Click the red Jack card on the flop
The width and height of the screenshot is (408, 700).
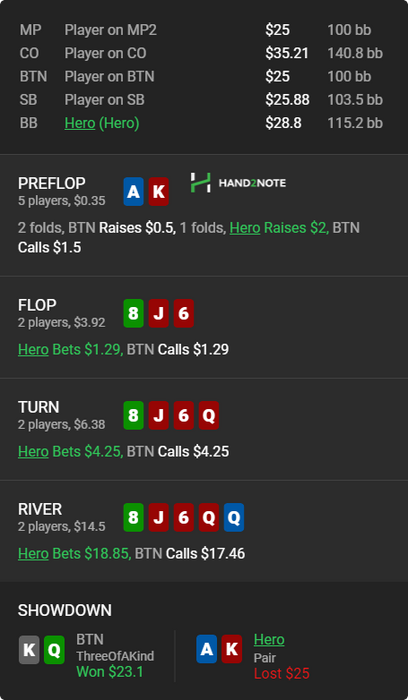[x=158, y=313]
